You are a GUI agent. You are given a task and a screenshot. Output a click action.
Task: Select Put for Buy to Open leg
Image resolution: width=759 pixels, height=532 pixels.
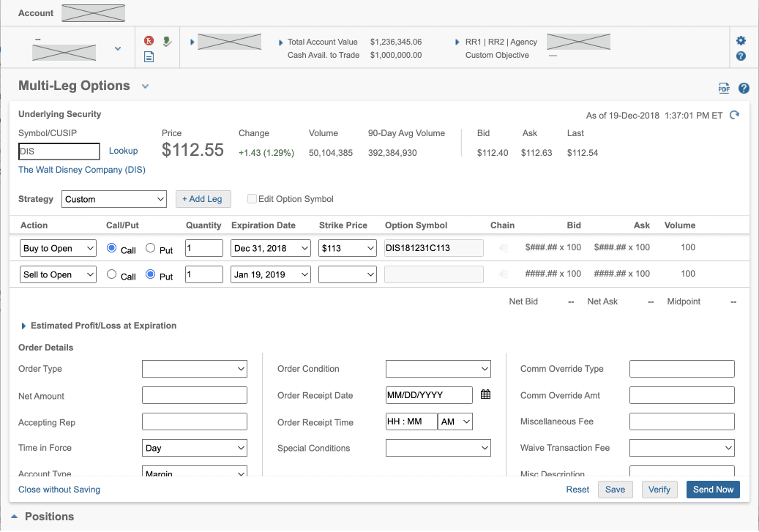(151, 248)
